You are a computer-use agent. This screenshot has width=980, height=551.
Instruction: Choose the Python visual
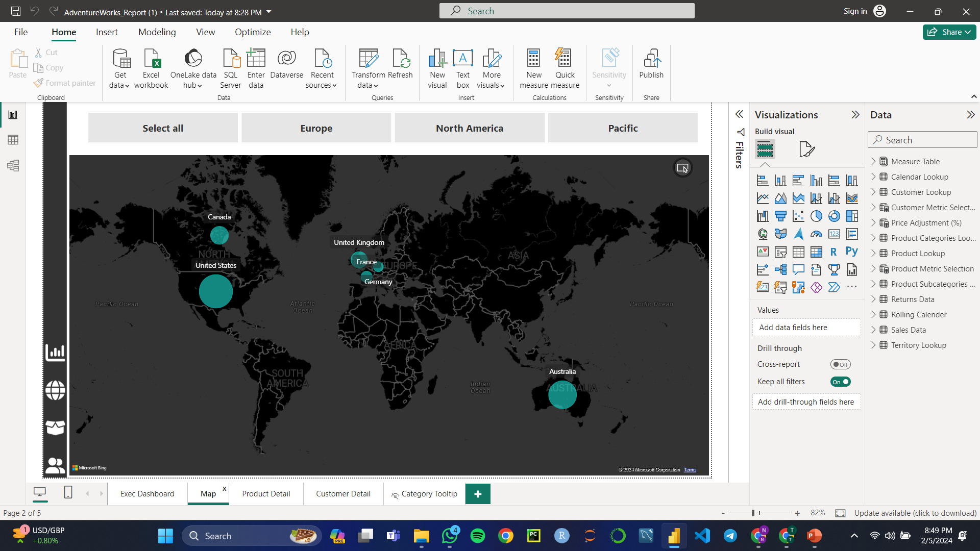852,252
